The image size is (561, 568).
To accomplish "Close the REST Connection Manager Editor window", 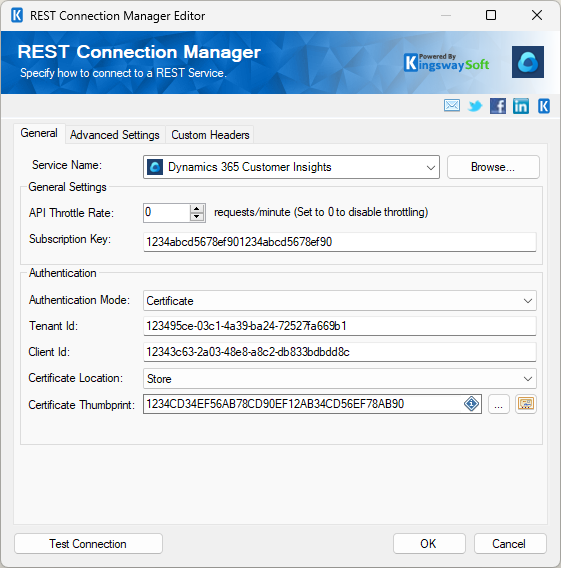I will [537, 15].
